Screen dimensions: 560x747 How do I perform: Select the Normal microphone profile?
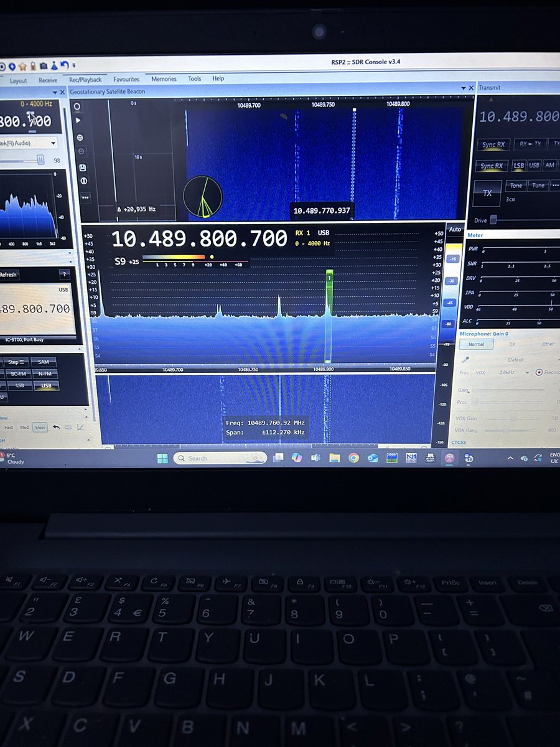click(476, 344)
